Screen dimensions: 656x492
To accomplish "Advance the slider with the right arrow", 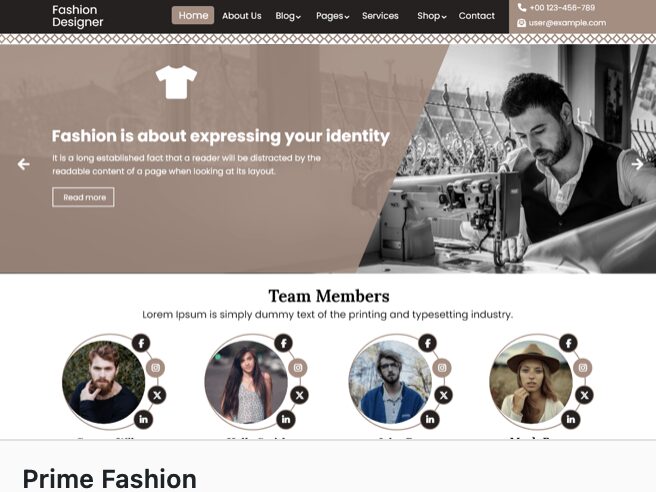I will (637, 164).
